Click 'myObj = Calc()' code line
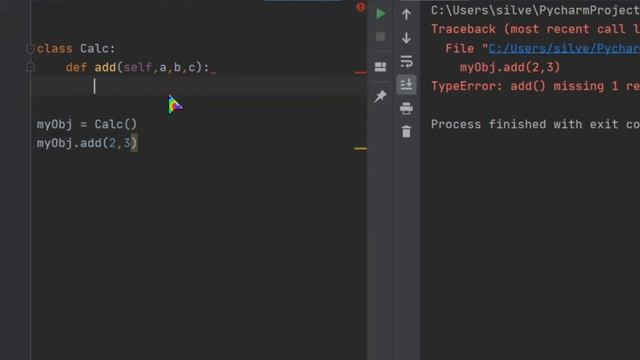The height and width of the screenshot is (360, 640). point(87,124)
